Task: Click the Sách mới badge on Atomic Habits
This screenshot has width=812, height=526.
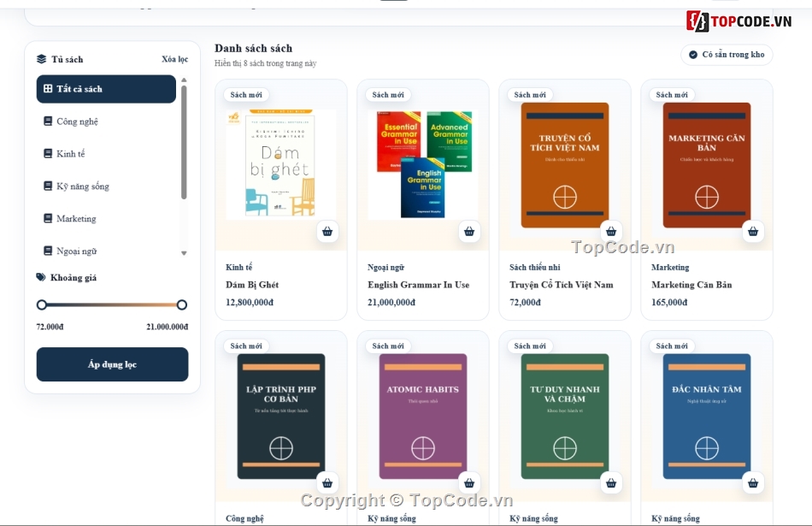Action: point(388,346)
